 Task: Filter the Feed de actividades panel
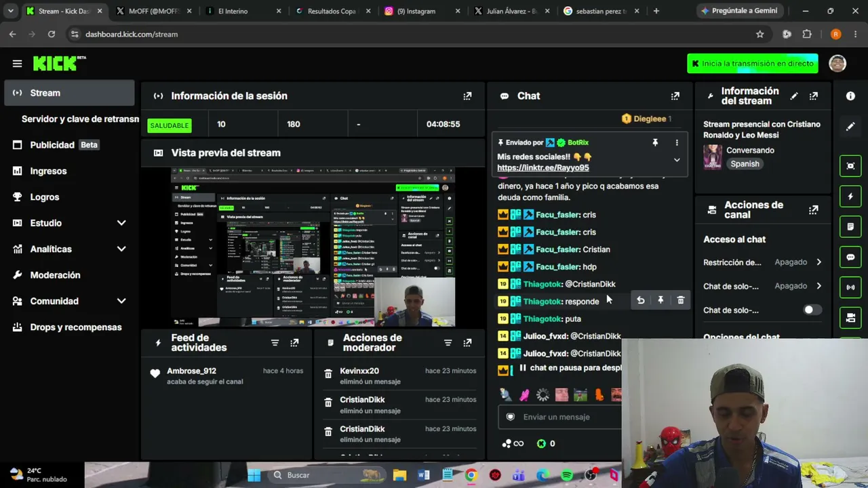(275, 343)
